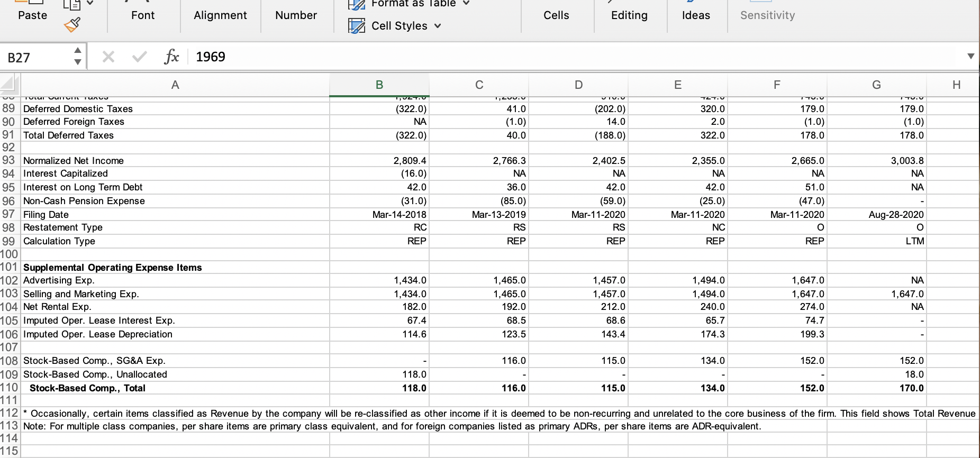The height and width of the screenshot is (458, 980).
Task: Select column B header
Action: (x=379, y=85)
